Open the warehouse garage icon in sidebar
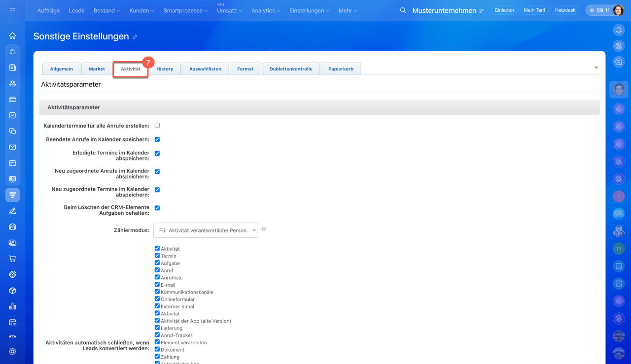This screenshot has width=631, height=364. [12, 227]
